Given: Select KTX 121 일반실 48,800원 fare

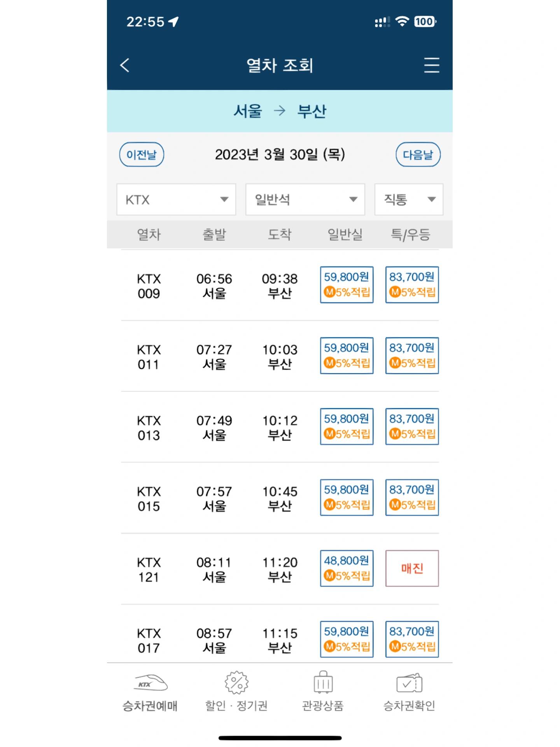Looking at the screenshot, I should click(347, 568).
